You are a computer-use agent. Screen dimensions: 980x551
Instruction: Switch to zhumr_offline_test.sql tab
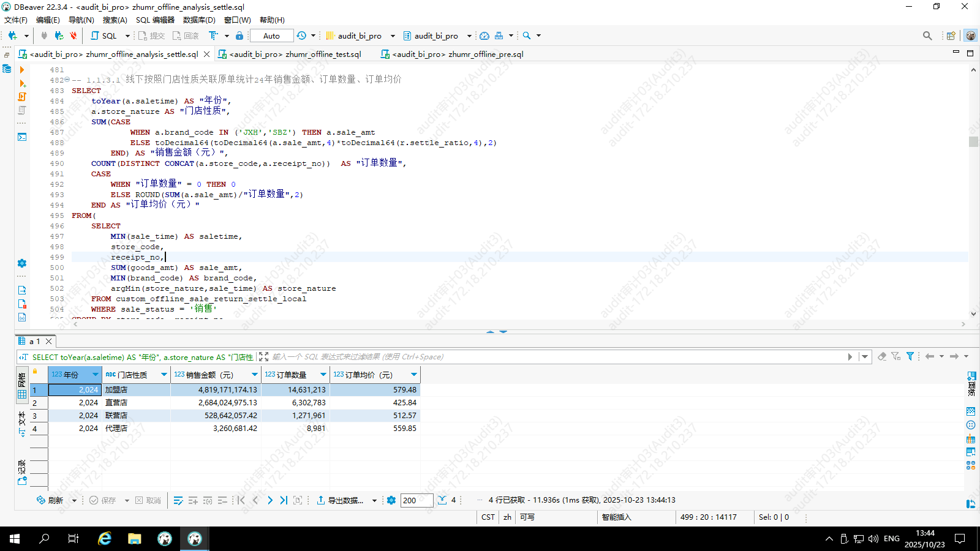[295, 54]
